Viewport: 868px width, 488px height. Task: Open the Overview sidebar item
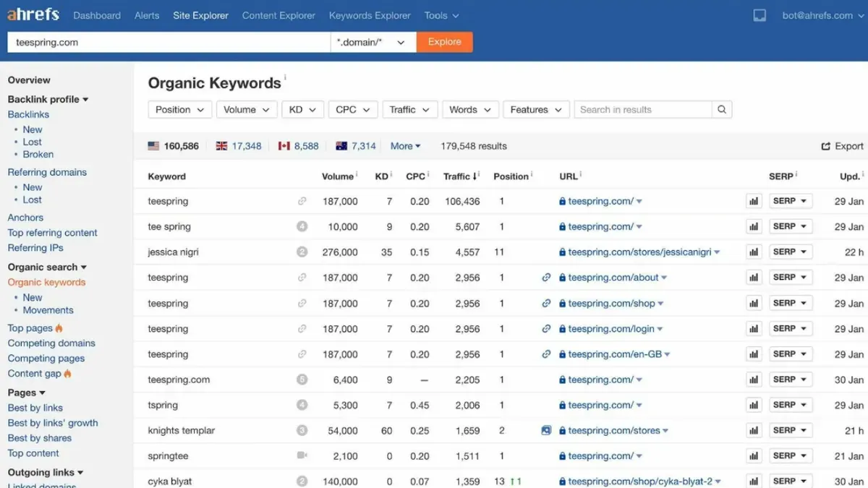point(29,80)
